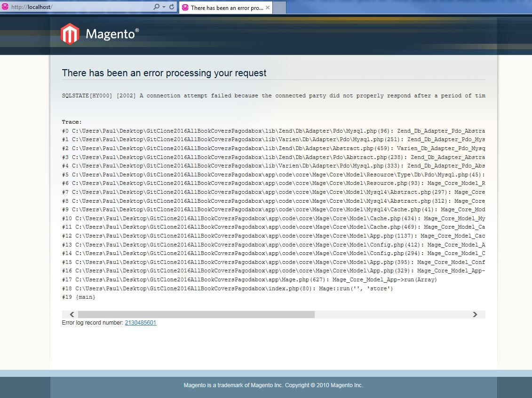Click trace line #0 Zend Pdo Mysql.php(96)
The width and height of the screenshot is (532, 398).
tap(273, 131)
